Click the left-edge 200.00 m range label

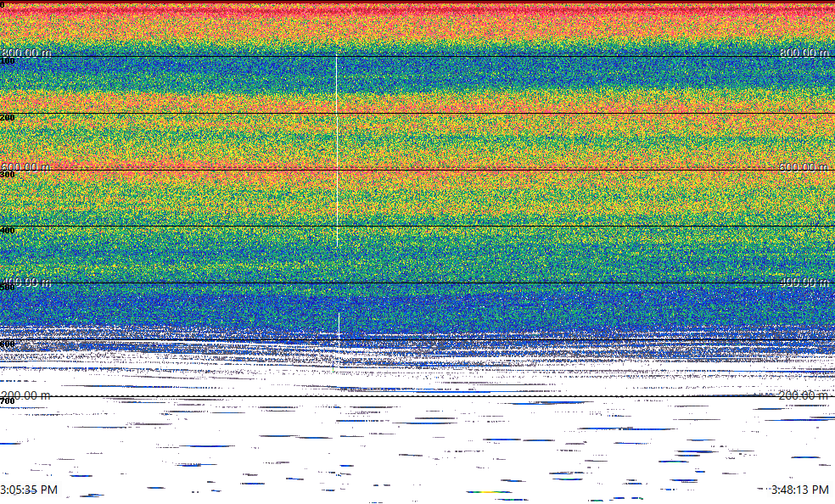[26, 395]
